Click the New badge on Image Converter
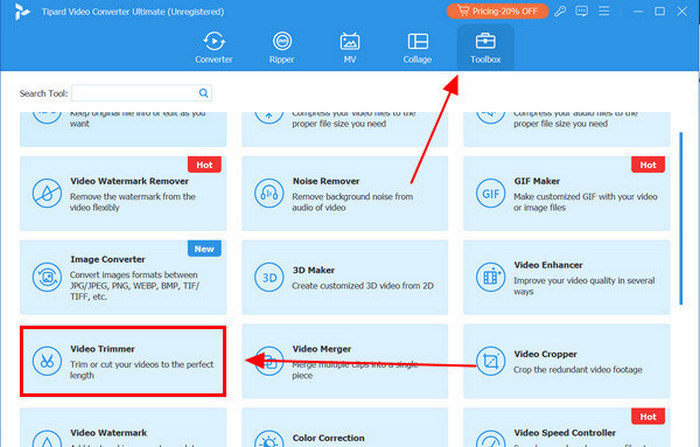Image resolution: width=700 pixels, height=447 pixels. 204,249
